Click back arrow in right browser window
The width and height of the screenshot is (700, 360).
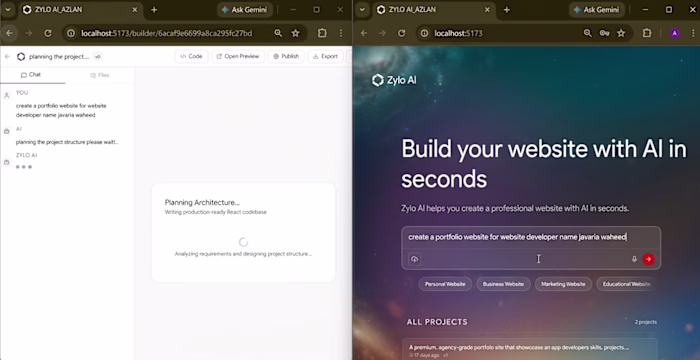click(364, 33)
